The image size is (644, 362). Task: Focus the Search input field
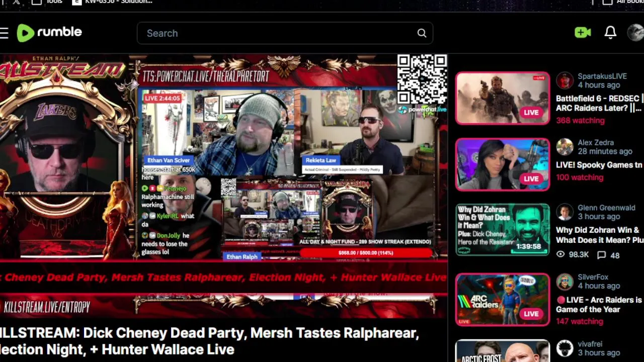(285, 33)
